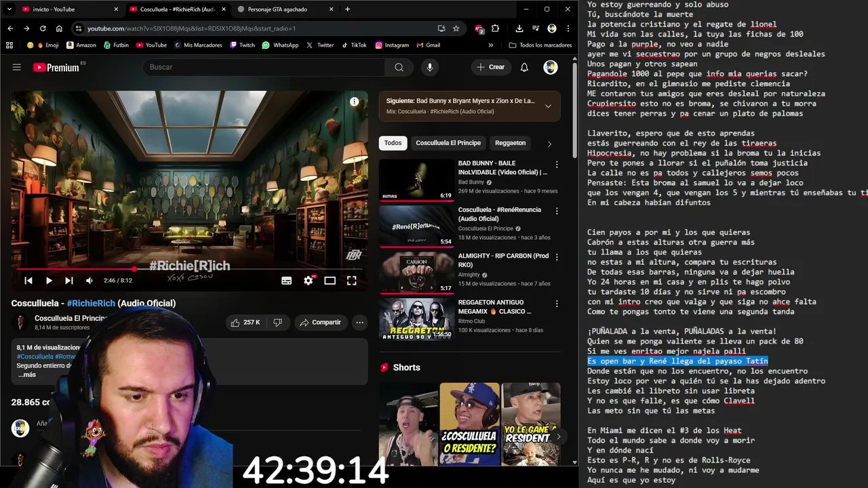Open the Twitch bookmark
Screen dimensions: 868x488
pyautogui.click(x=242, y=45)
